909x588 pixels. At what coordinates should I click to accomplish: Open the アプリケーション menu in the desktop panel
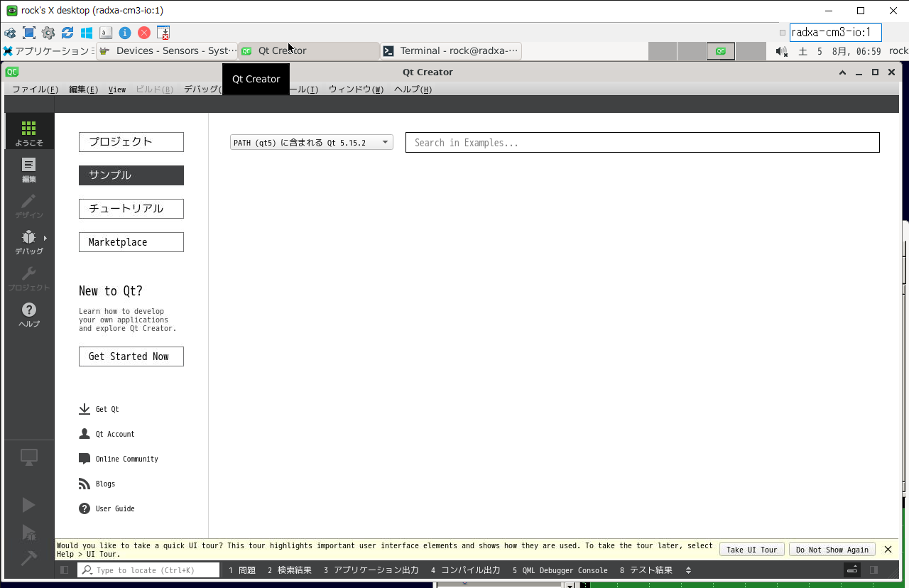pos(48,51)
